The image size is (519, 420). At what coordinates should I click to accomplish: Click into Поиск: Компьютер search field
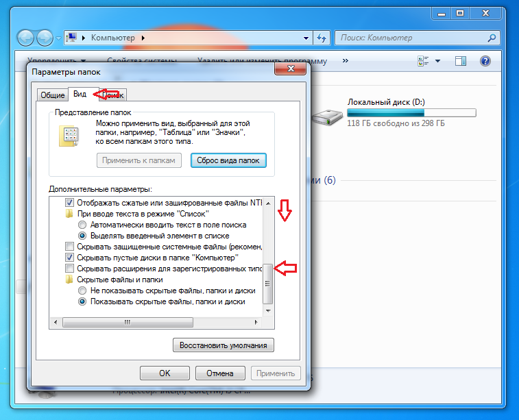coord(412,38)
